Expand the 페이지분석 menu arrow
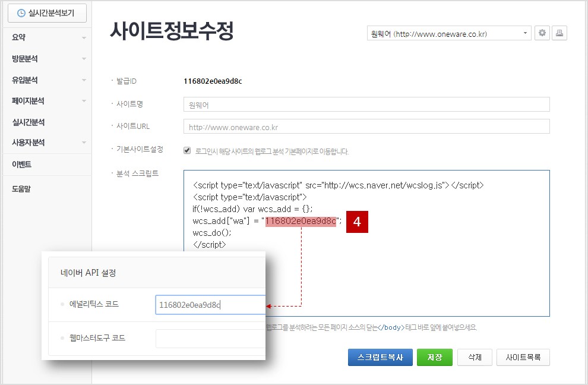This screenshot has width=588, height=385. (x=84, y=101)
